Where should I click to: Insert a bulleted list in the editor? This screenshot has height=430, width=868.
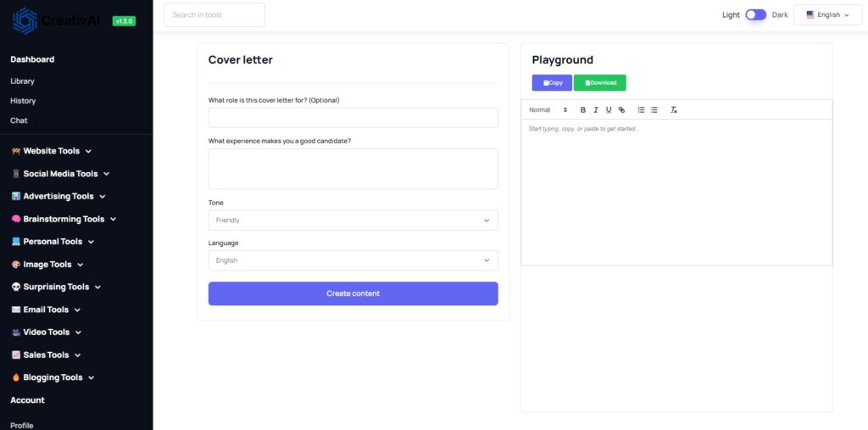654,109
